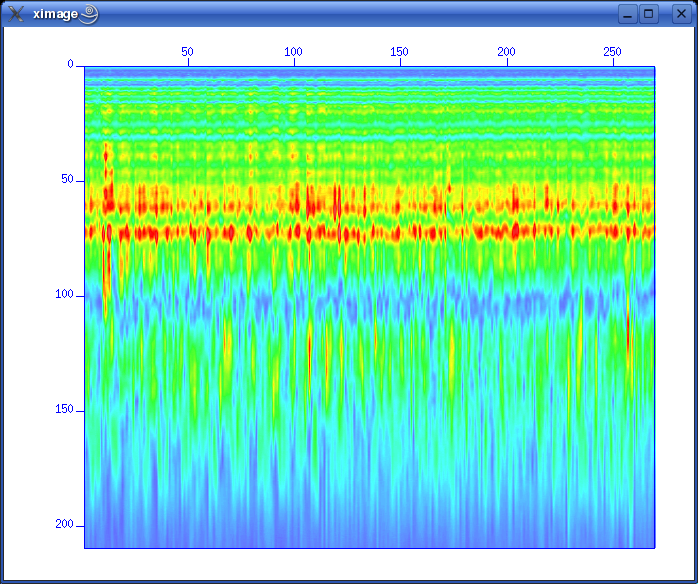698x584 pixels.
Task: Click the 250 label on the top axis
Action: click(612, 51)
